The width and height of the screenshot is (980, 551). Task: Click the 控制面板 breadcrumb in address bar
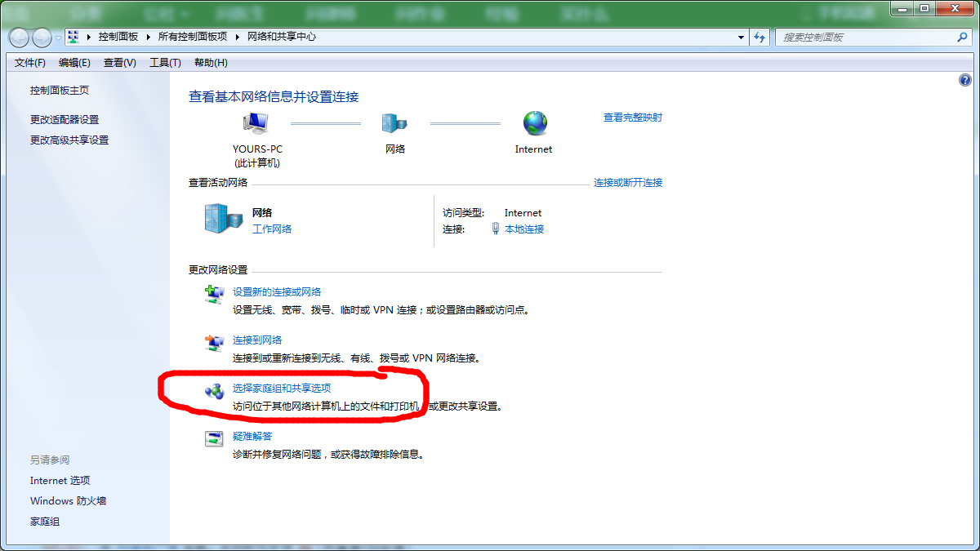pos(118,37)
